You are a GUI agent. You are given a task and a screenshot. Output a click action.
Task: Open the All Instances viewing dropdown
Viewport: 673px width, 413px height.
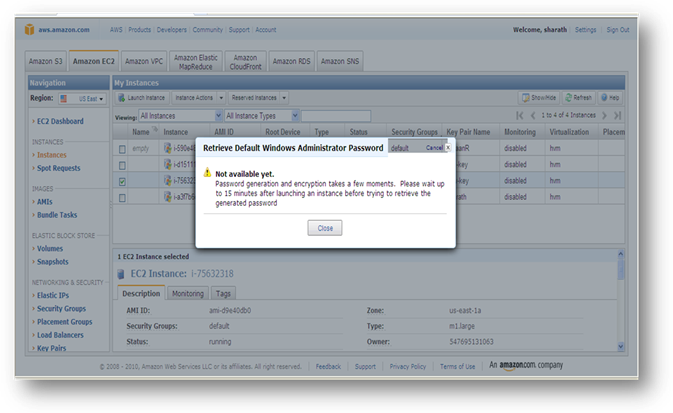[x=180, y=116]
